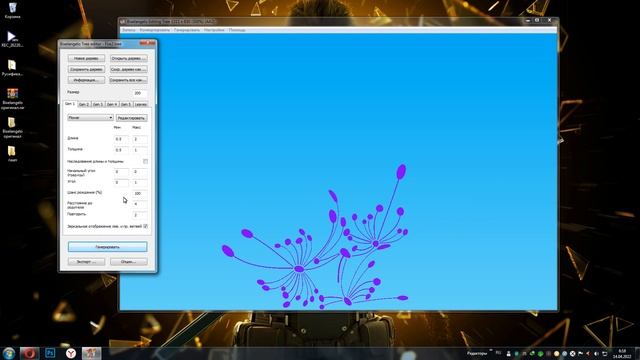Viewport: 640px width, 360px height.
Task: Launch the red Opera browser from the taskbar
Action: [29, 353]
